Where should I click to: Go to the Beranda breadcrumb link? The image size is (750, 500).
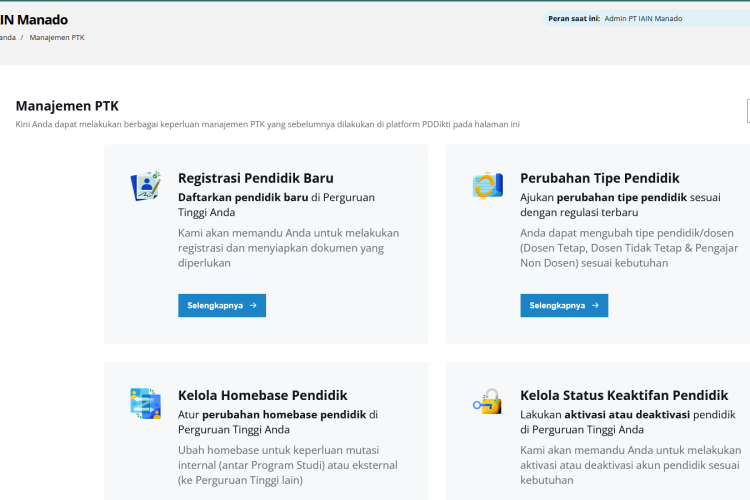coord(7,37)
